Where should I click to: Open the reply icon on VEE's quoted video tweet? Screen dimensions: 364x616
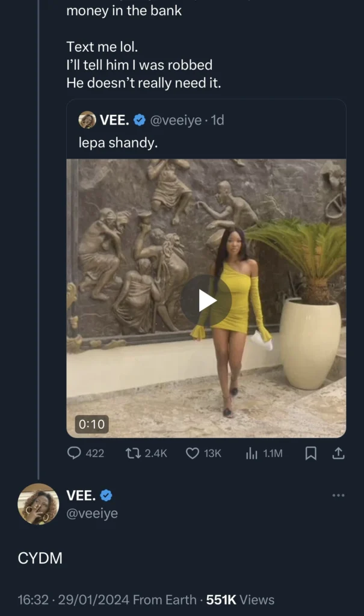pyautogui.click(x=75, y=454)
